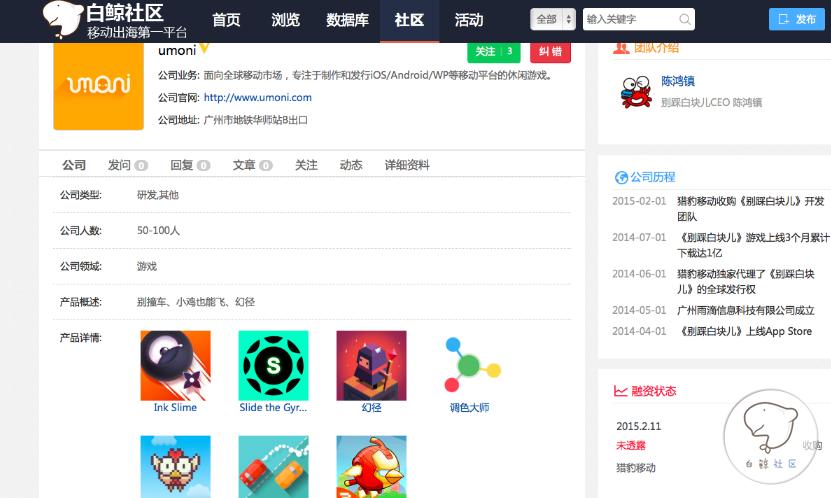Viewport: 831px width, 498px height.
Task: Switch to the 回复 tab
Action: pyautogui.click(x=190, y=165)
